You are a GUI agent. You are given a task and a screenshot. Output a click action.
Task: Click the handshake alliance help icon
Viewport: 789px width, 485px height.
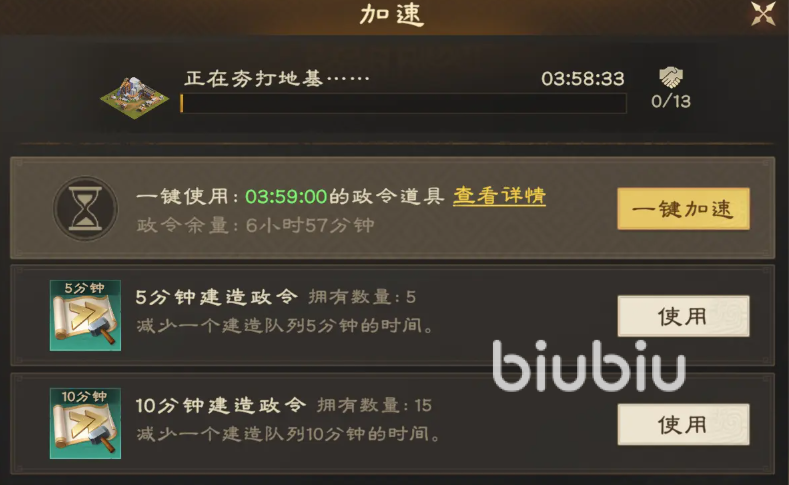(x=671, y=77)
